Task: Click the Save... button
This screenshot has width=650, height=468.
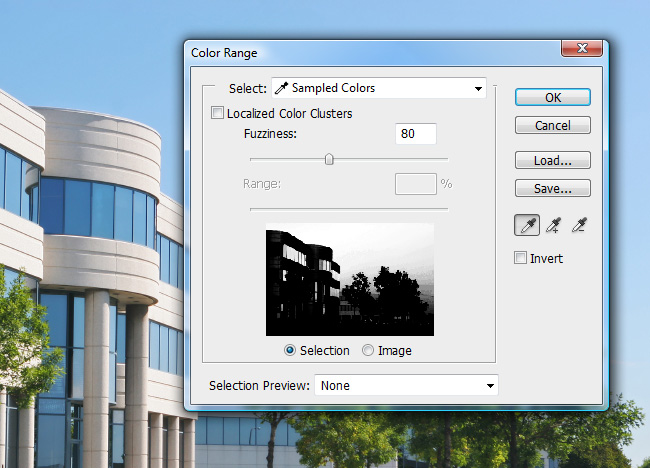Action: click(553, 188)
